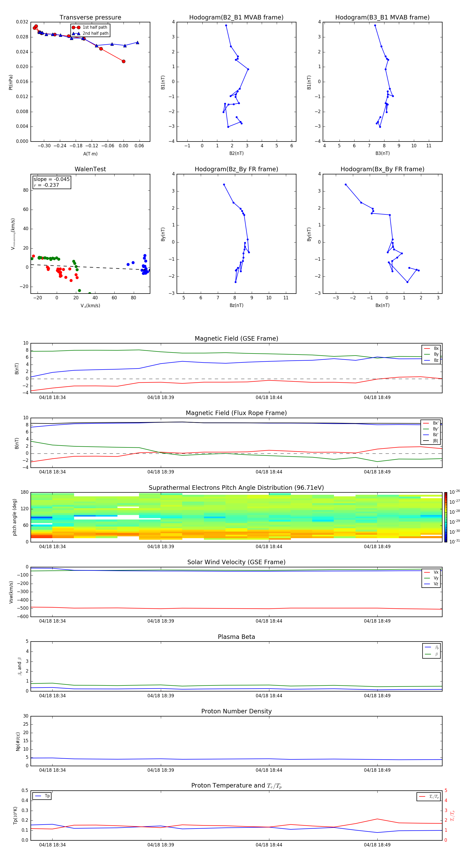The image size is (473, 868).
Task: Click the Bx(nT) x-axis label
Action: coord(382,305)
